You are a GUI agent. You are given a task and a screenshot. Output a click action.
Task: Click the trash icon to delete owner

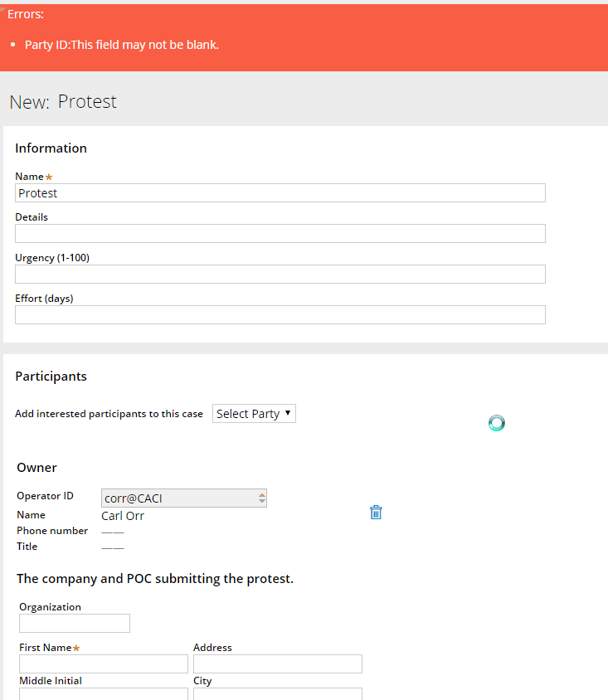point(376,513)
